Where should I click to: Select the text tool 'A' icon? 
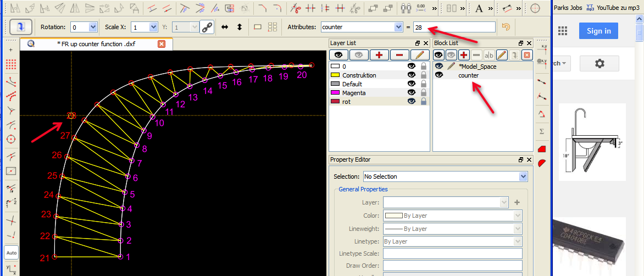479,8
